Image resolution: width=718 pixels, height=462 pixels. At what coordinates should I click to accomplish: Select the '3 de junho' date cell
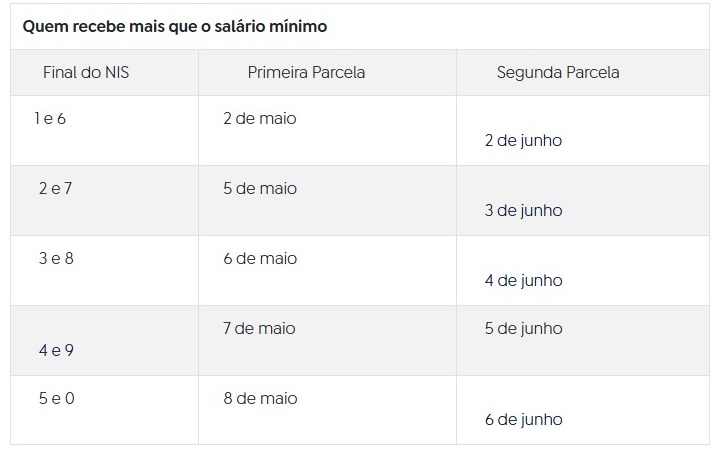[x=523, y=211]
